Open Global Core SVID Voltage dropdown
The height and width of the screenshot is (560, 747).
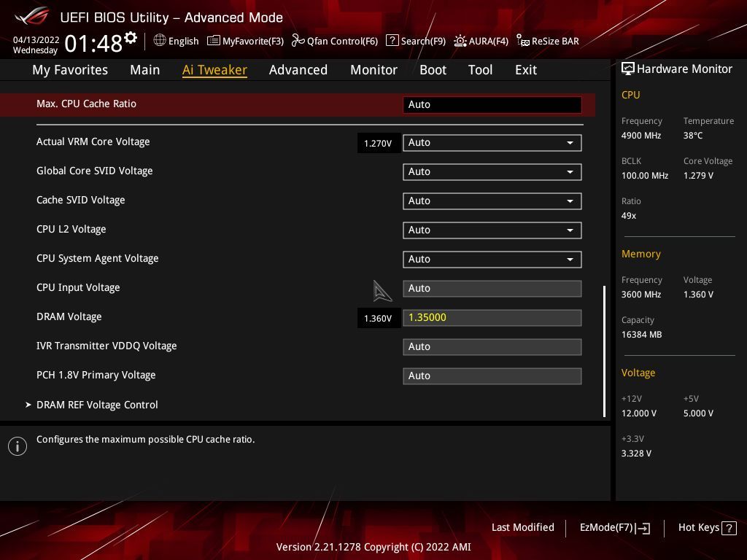point(492,172)
